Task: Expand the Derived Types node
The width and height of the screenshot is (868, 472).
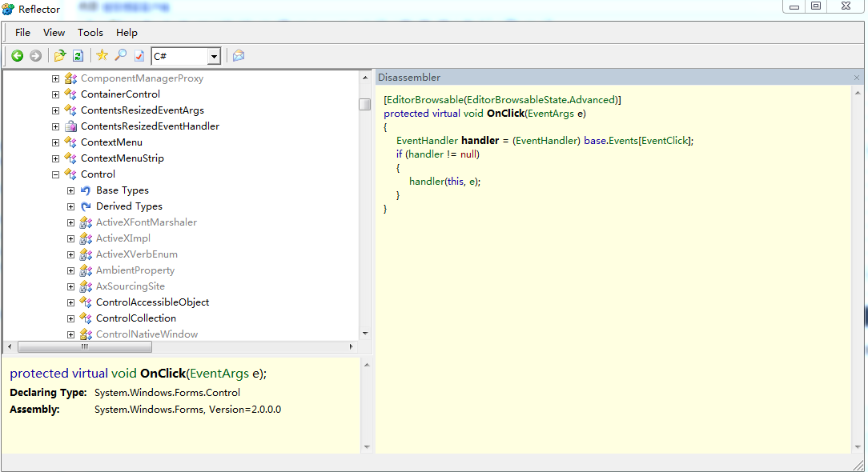Action: pyautogui.click(x=70, y=207)
